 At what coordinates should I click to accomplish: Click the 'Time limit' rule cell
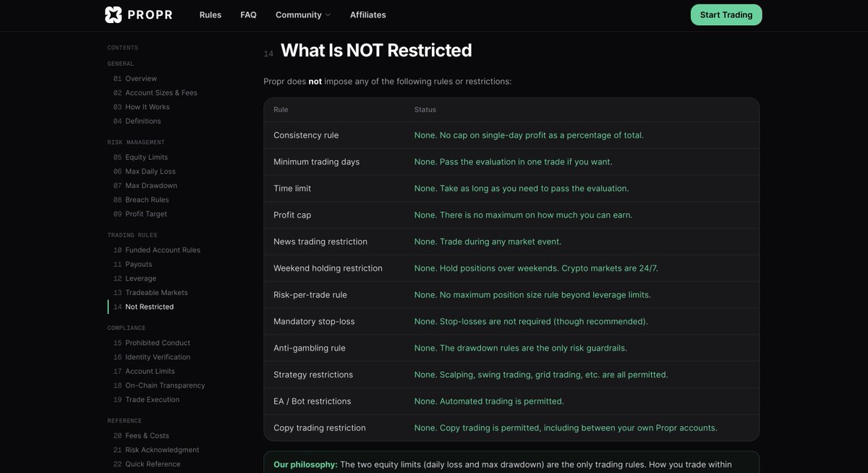[x=292, y=188]
